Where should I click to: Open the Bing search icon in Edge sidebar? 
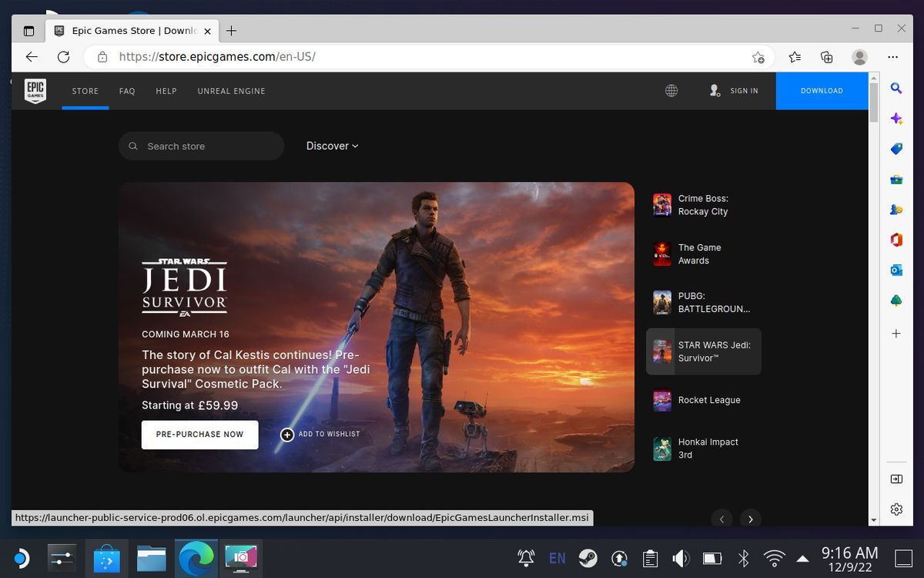pos(896,88)
